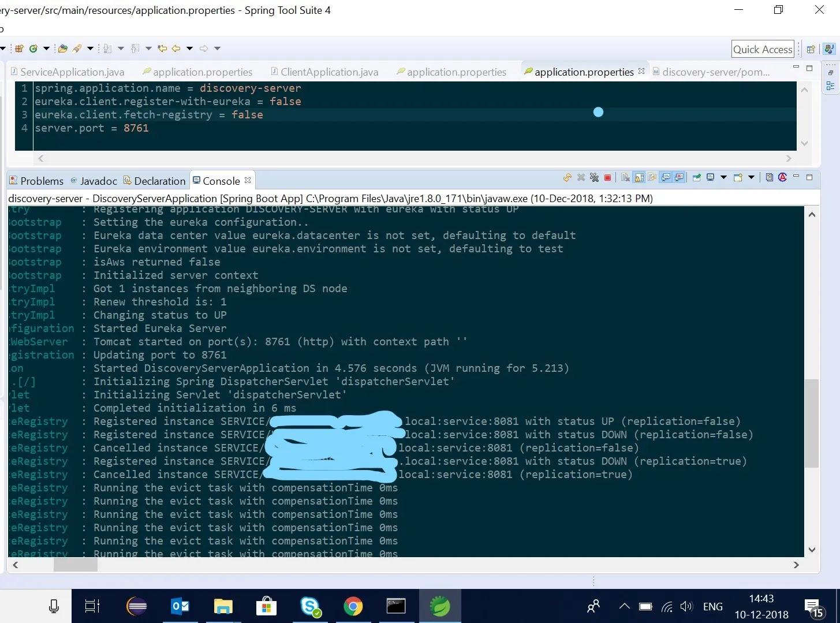Open Google Chrome from the taskbar
Viewport: 840px width, 623px height.
(x=353, y=606)
